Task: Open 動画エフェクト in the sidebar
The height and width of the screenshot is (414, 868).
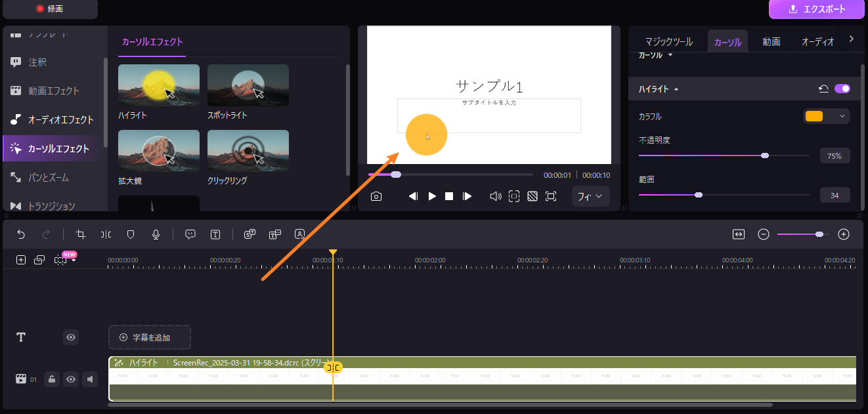Action: (x=53, y=91)
